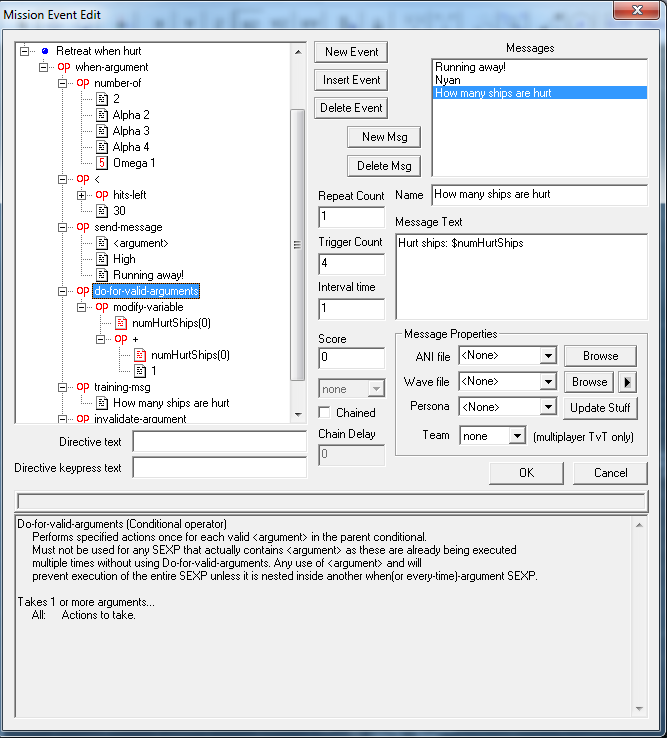Open the Team dropdown
Image resolution: width=667 pixels, height=738 pixels.
point(516,436)
